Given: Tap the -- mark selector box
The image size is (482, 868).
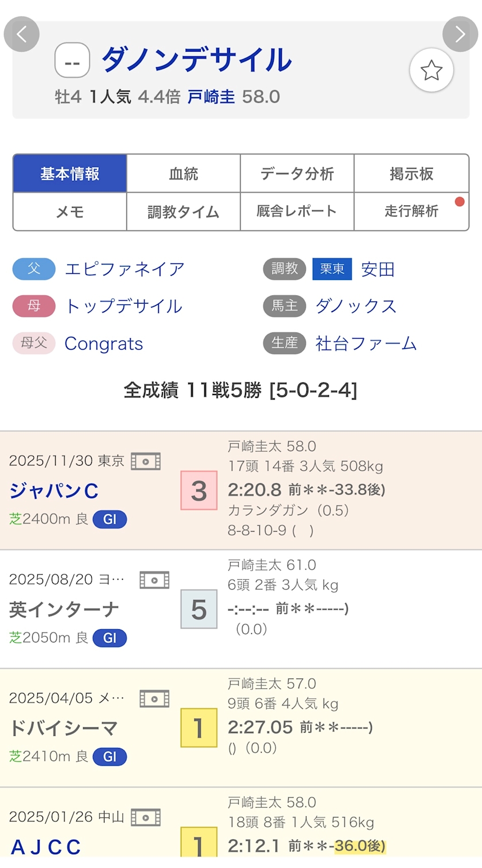Looking at the screenshot, I should tap(72, 60).
